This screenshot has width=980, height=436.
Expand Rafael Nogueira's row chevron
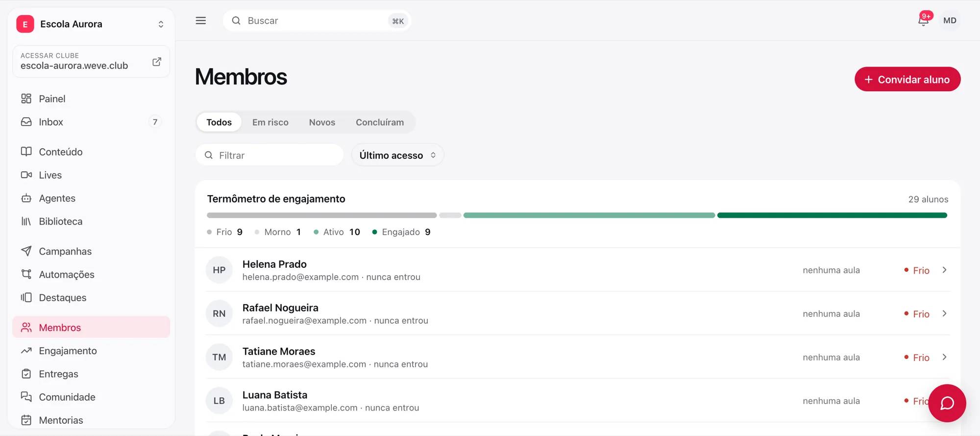click(x=944, y=313)
